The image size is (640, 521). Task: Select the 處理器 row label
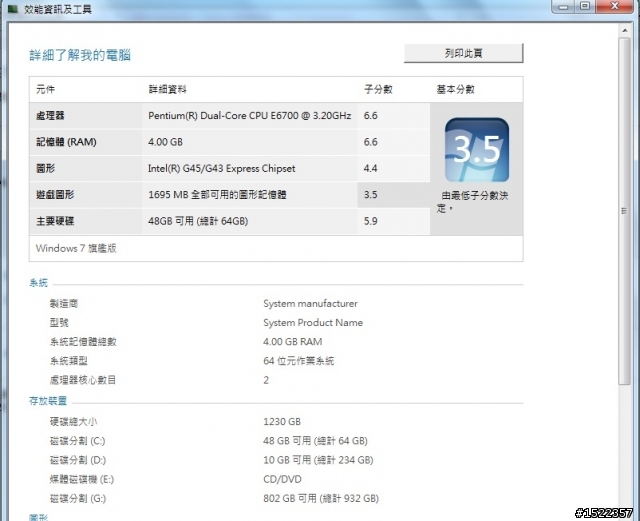[50, 116]
